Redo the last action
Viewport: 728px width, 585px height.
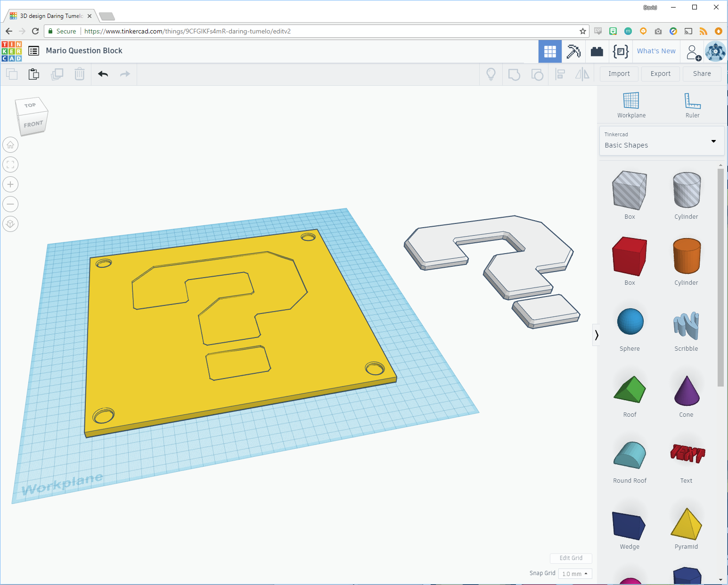[125, 74]
